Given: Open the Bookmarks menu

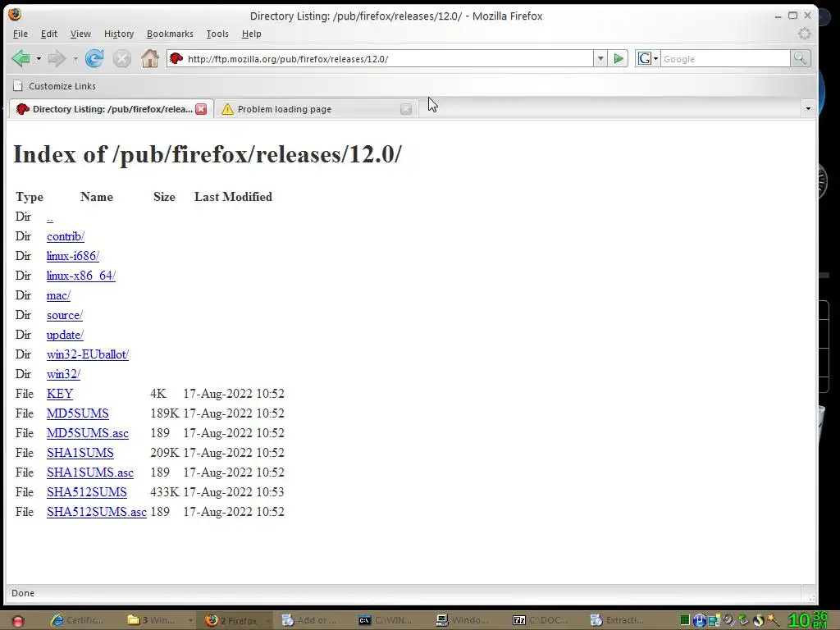Looking at the screenshot, I should click(170, 34).
